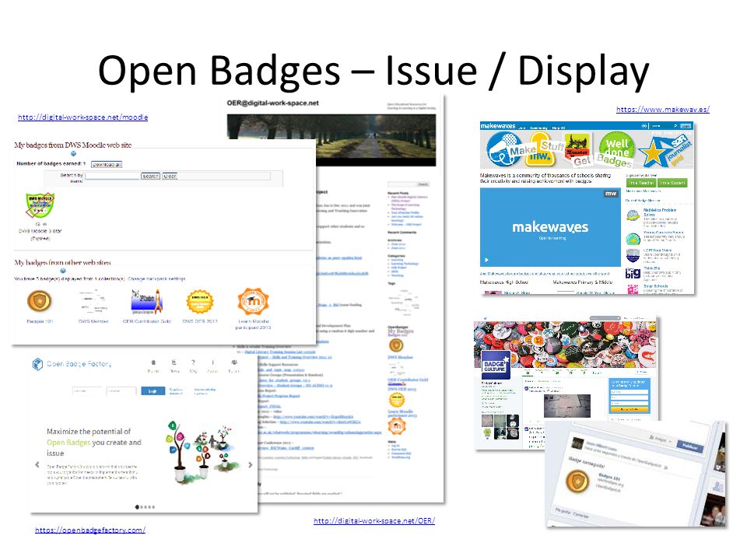Image resolution: width=747 pixels, height=560 pixels.
Task: Click the tree avenue header image on OER site
Action: [331, 139]
